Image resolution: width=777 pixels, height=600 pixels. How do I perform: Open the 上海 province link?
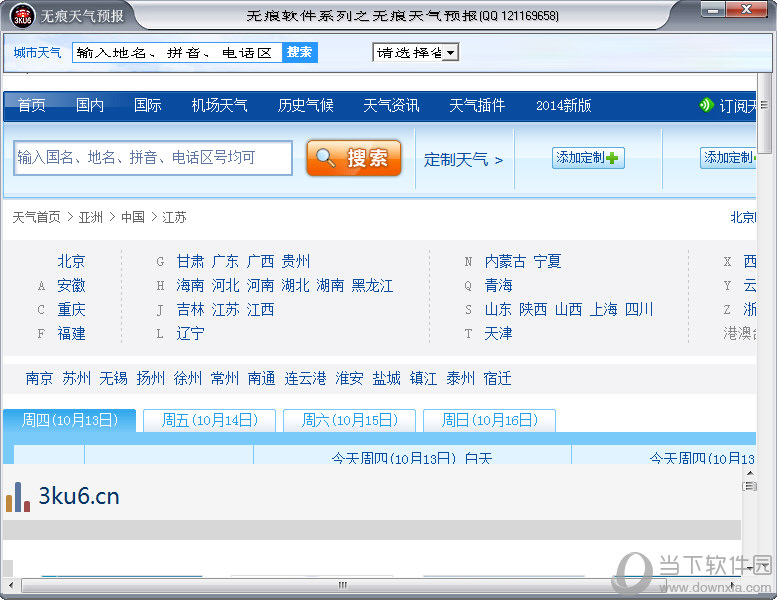pyautogui.click(x=604, y=310)
